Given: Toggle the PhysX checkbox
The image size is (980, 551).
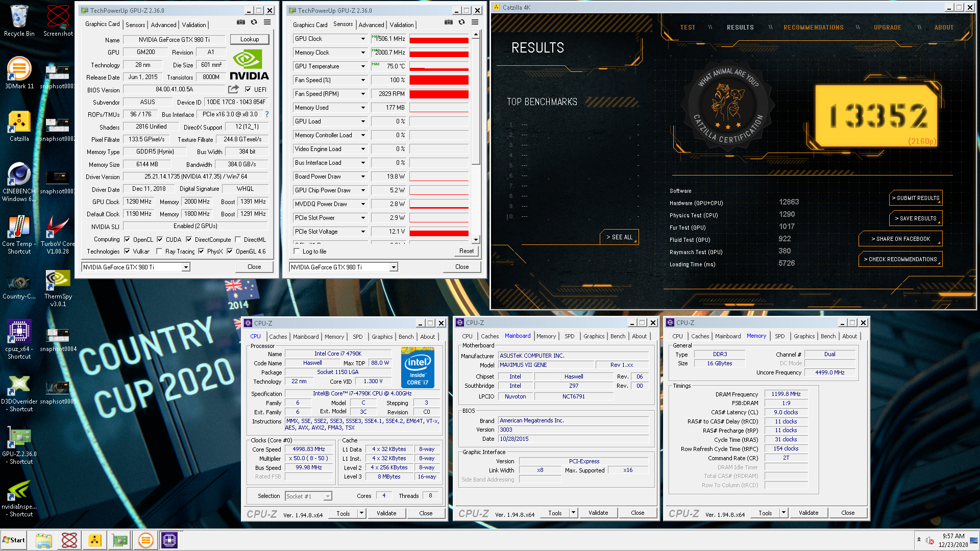Looking at the screenshot, I should (x=201, y=251).
